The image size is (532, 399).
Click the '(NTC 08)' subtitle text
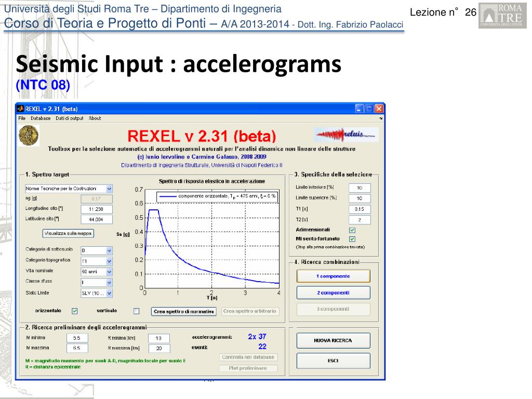click(x=43, y=85)
